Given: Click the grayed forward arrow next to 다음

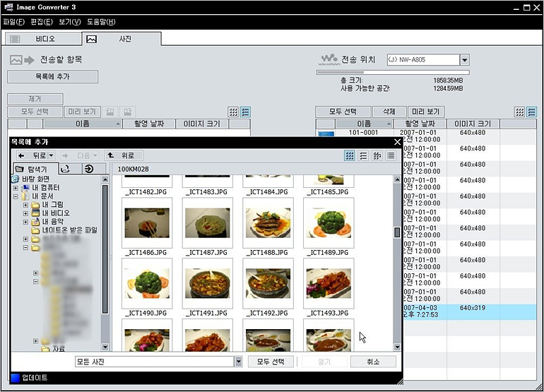Looking at the screenshot, I should pyautogui.click(x=64, y=155).
